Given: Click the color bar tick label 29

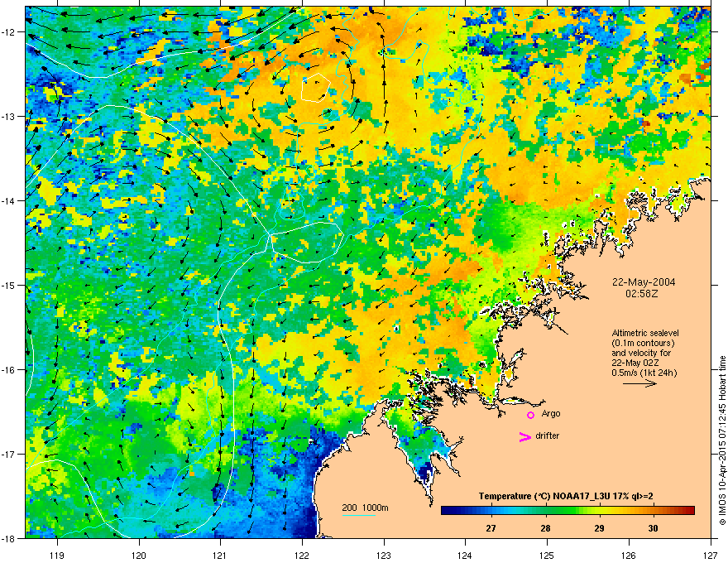Looking at the screenshot, I should (x=600, y=528).
